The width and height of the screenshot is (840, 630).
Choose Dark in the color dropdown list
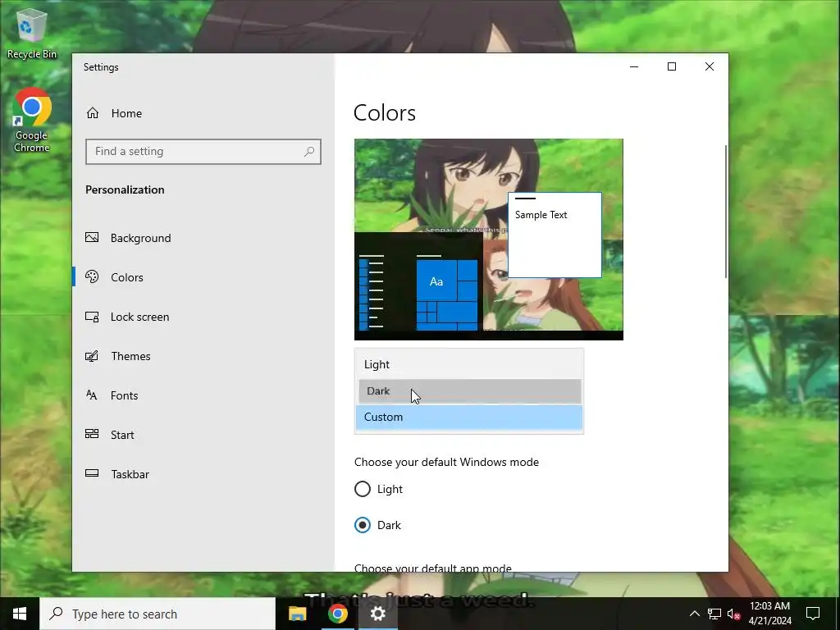[470, 391]
